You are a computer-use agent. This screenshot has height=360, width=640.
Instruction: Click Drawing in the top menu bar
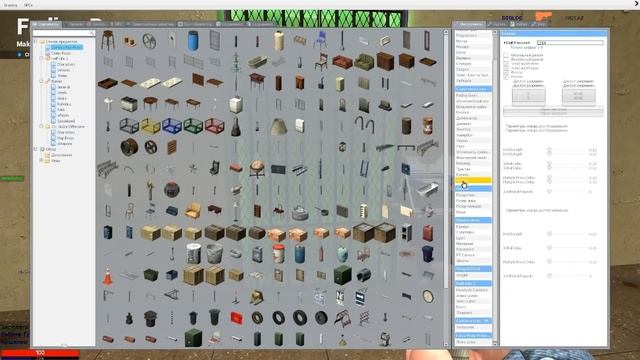pos(11,5)
